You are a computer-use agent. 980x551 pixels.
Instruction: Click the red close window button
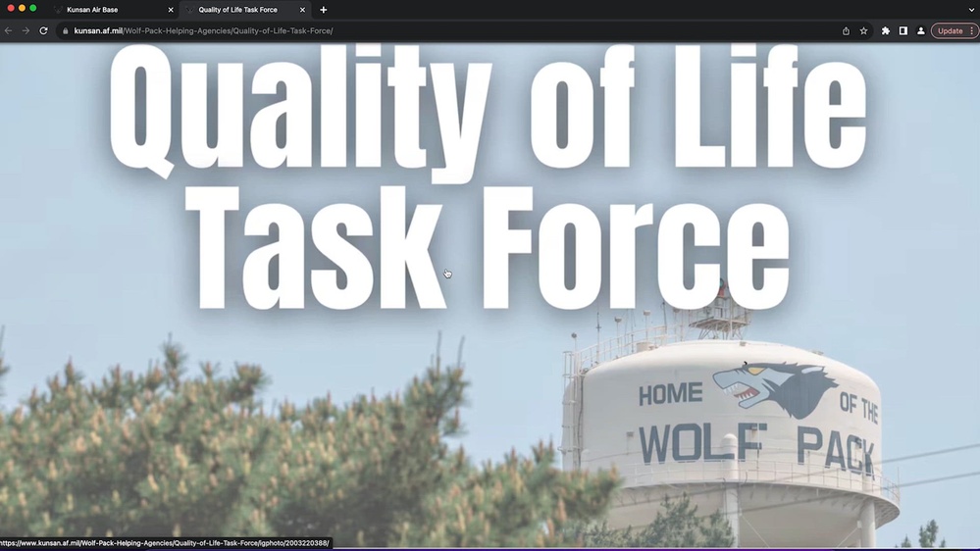point(11,8)
